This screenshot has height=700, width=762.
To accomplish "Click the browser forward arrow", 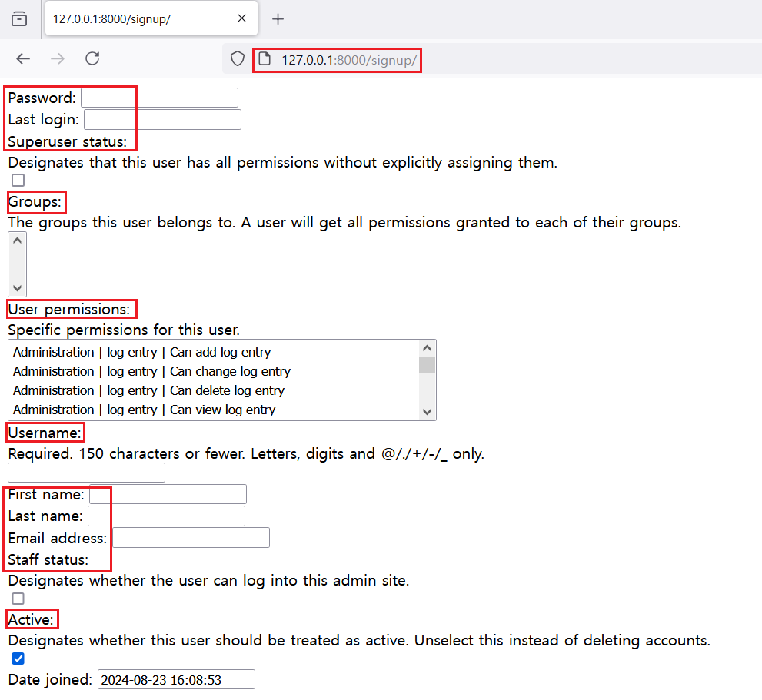I will tap(58, 59).
